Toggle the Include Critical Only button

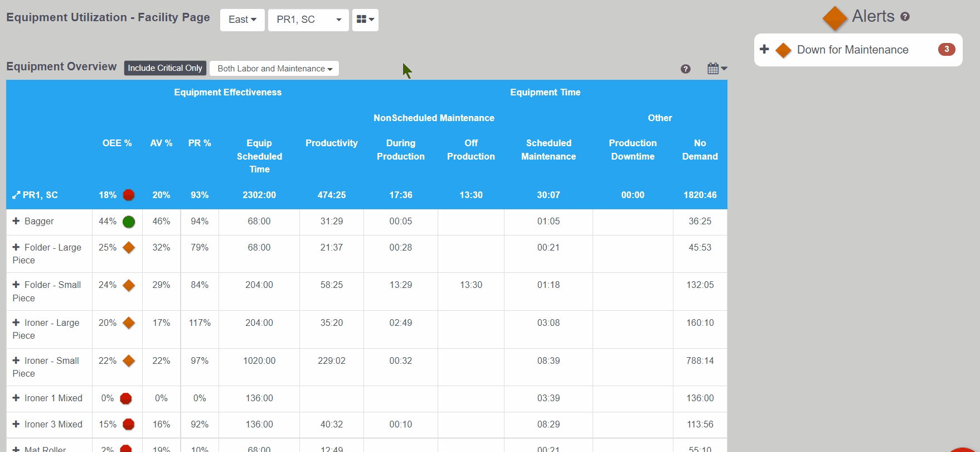coord(165,68)
